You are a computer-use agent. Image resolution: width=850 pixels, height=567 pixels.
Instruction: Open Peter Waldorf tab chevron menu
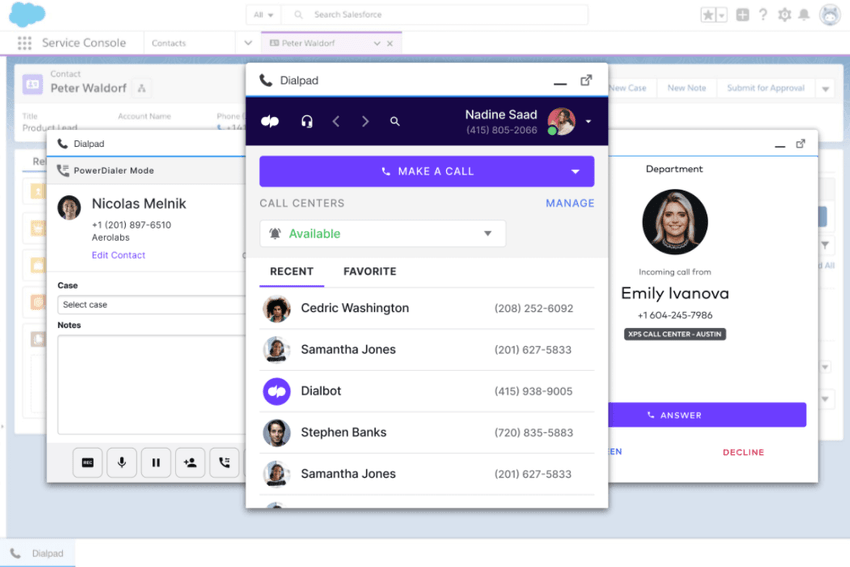click(377, 43)
